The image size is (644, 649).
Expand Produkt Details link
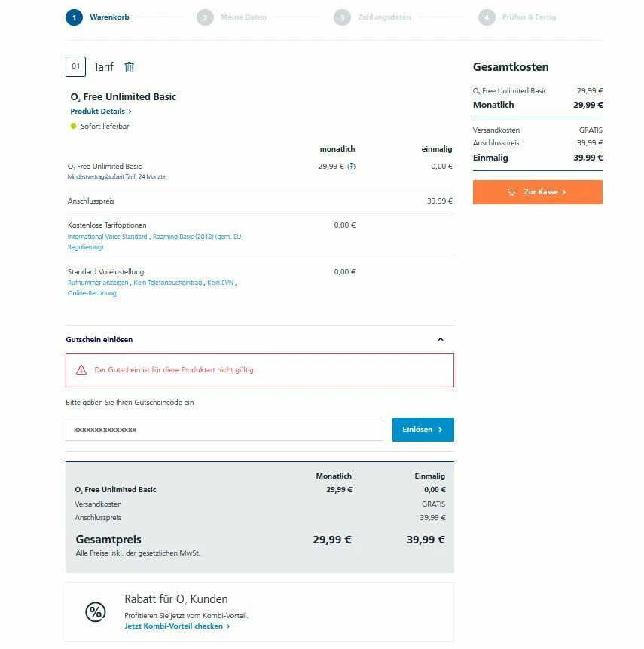pos(101,112)
